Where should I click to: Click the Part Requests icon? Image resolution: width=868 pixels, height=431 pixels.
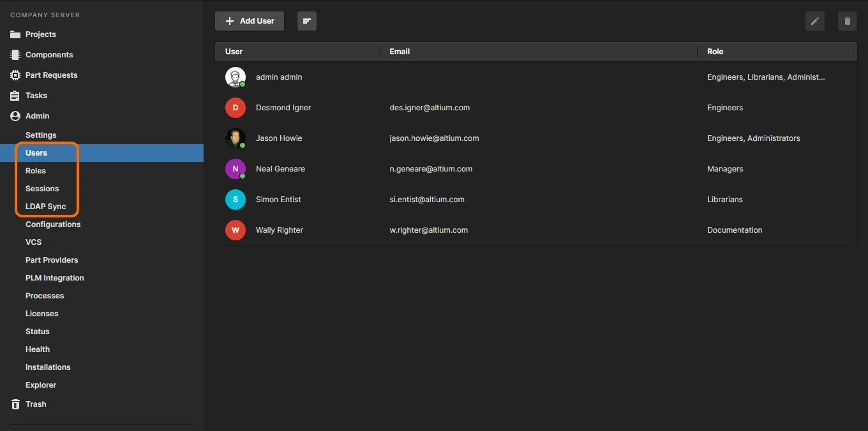(15, 75)
